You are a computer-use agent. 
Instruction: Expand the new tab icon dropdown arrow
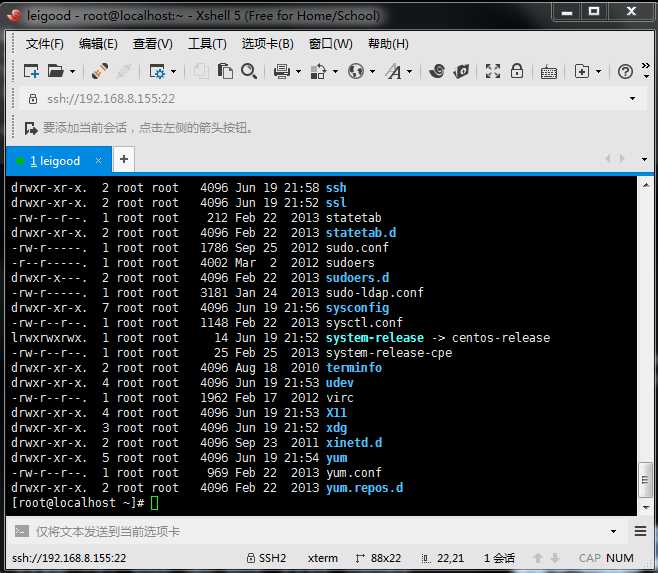pos(598,72)
